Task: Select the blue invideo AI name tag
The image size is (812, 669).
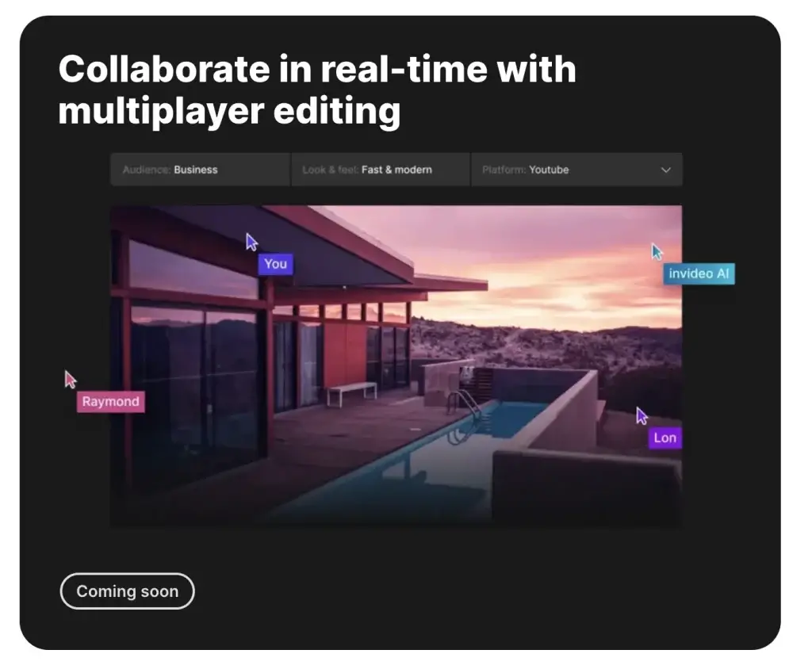Action: point(699,273)
